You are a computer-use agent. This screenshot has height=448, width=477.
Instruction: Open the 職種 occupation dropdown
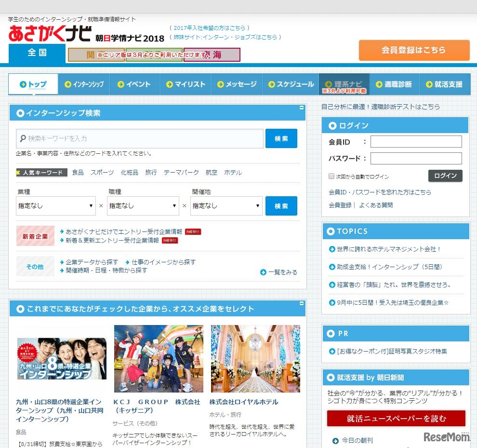[143, 206]
